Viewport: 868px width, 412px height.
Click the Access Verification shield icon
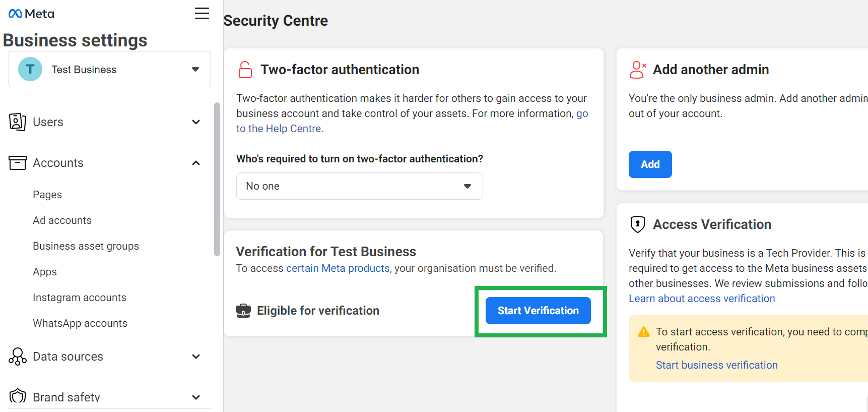coord(638,224)
